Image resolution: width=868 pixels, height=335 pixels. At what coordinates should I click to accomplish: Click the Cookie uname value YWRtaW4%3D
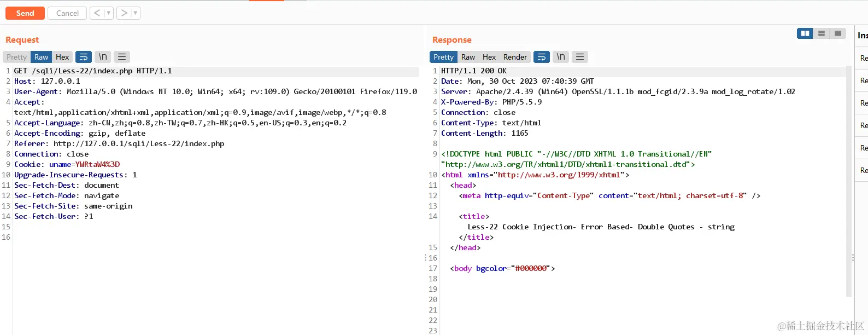97,164
